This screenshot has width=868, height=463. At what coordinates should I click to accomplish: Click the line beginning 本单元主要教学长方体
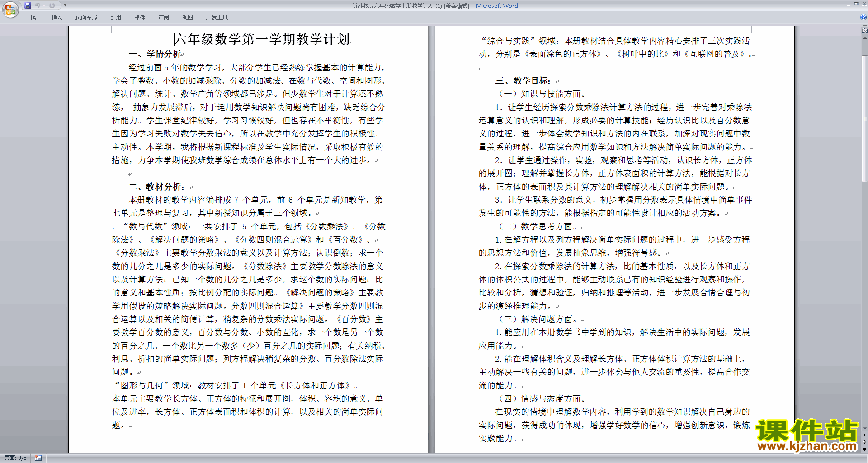(x=248, y=399)
